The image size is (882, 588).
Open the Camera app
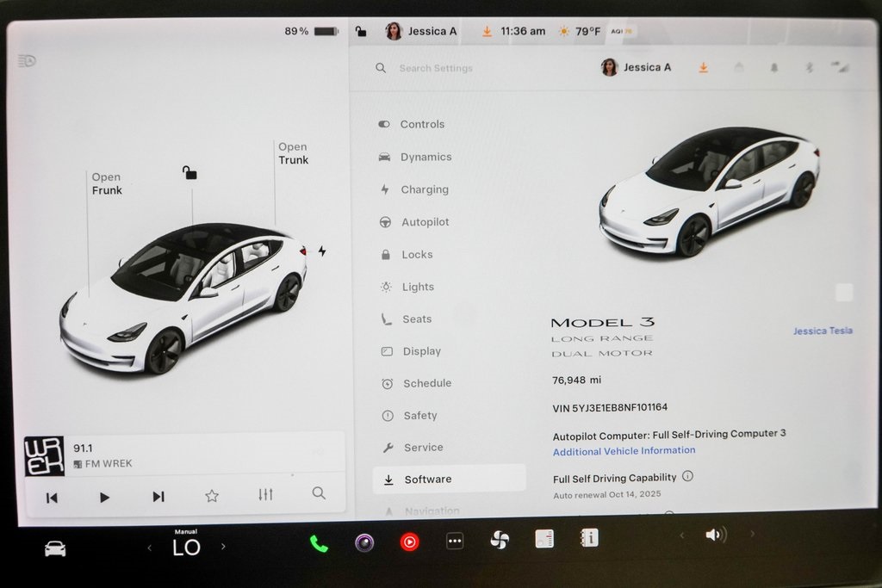pyautogui.click(x=364, y=543)
